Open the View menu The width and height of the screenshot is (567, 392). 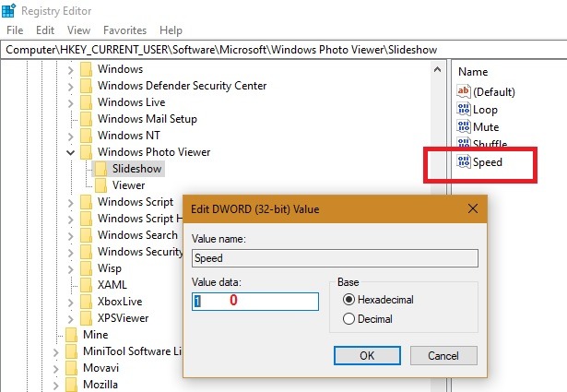[x=78, y=30]
